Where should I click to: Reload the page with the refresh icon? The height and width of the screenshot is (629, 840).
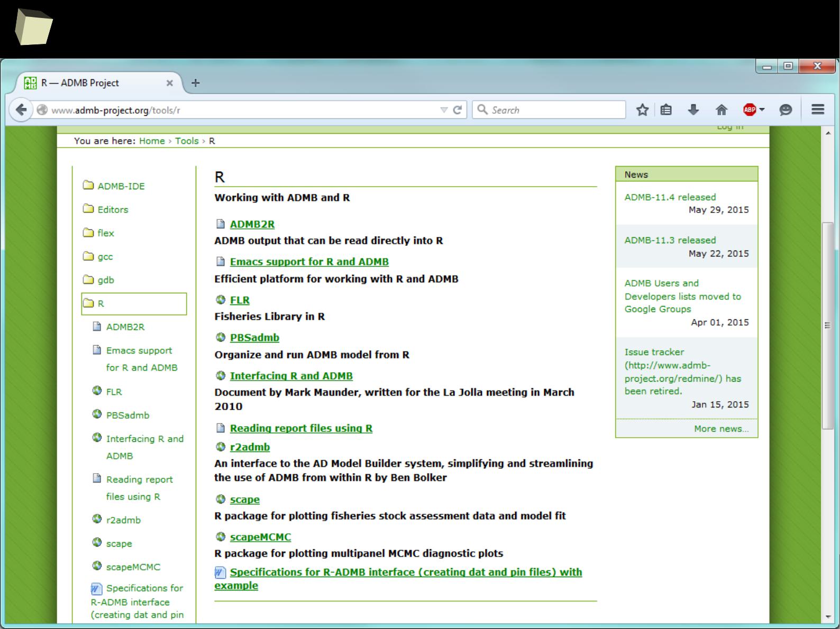pos(458,110)
